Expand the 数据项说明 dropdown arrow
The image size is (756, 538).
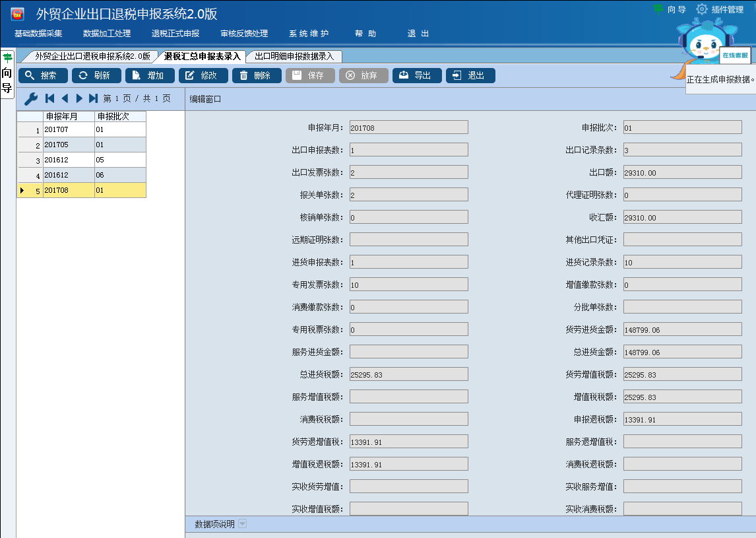click(x=242, y=524)
